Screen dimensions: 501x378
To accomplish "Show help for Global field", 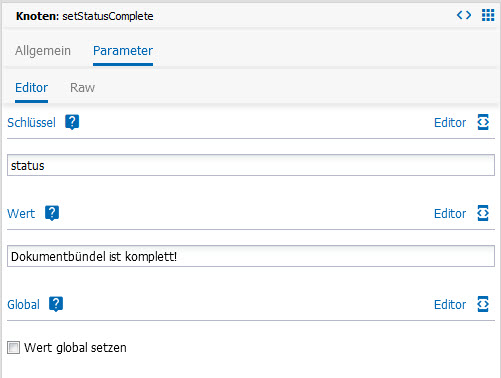I will (x=56, y=304).
